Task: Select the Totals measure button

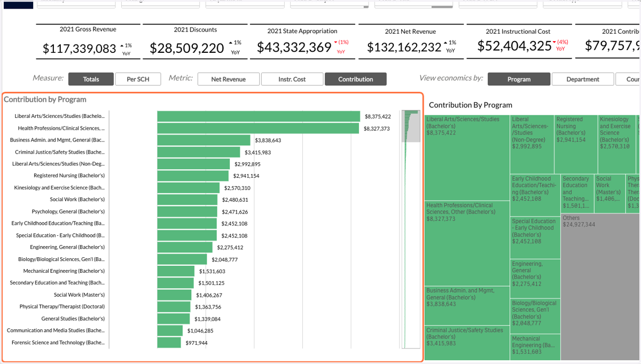Action: pyautogui.click(x=91, y=79)
